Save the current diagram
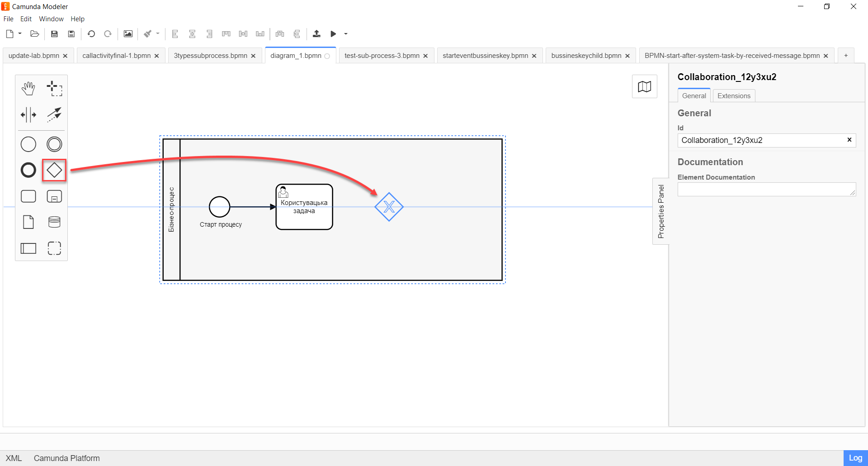This screenshot has height=466, width=868. pos(54,34)
